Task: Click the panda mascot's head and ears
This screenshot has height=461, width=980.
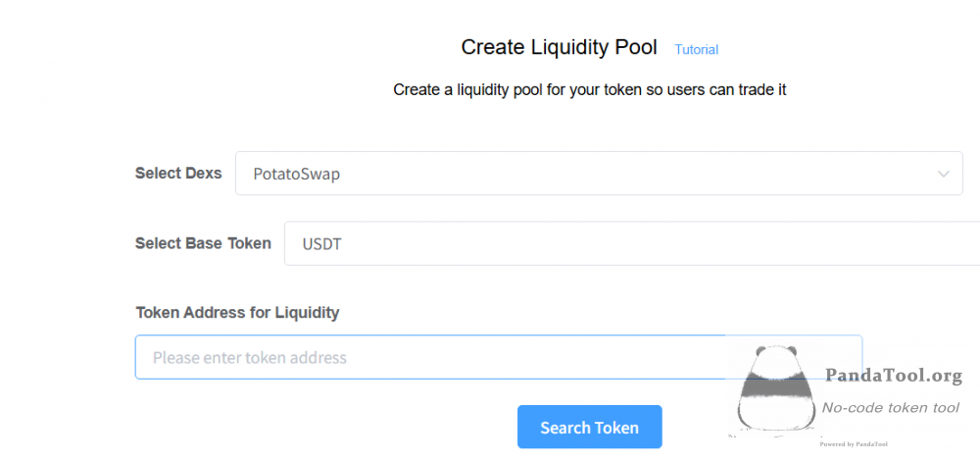Action: [x=775, y=357]
